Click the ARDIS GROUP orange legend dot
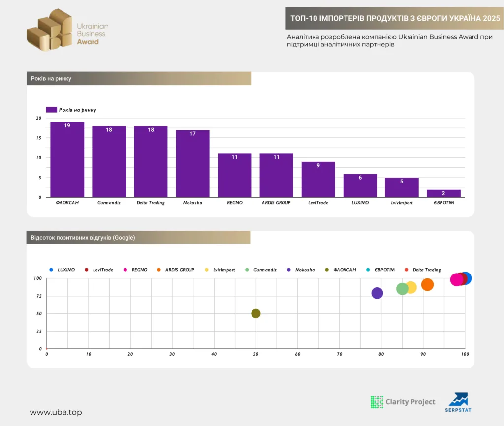 pos(159,270)
